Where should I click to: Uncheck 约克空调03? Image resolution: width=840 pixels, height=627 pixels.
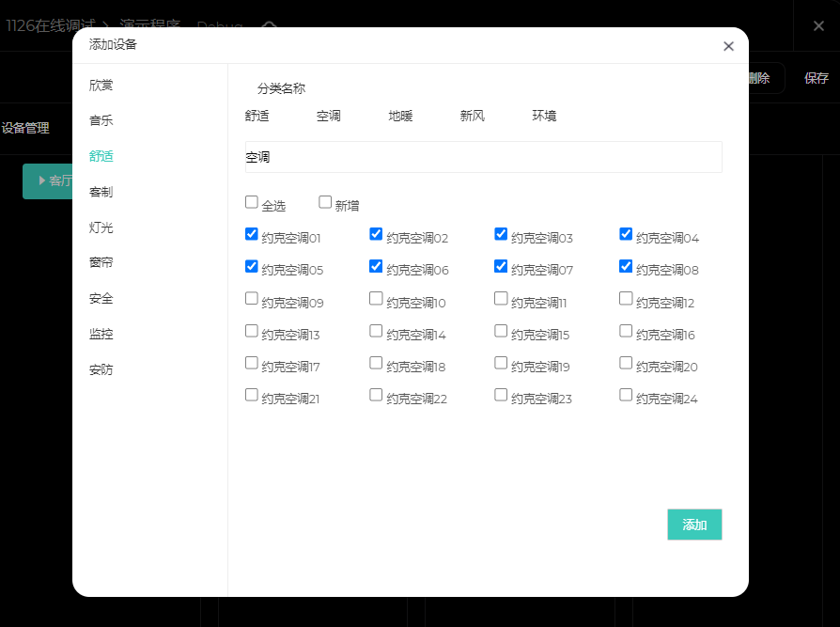501,234
